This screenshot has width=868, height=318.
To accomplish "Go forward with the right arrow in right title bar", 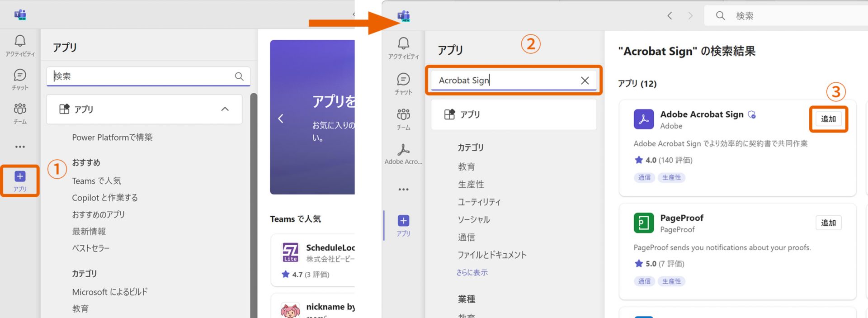I will click(690, 16).
